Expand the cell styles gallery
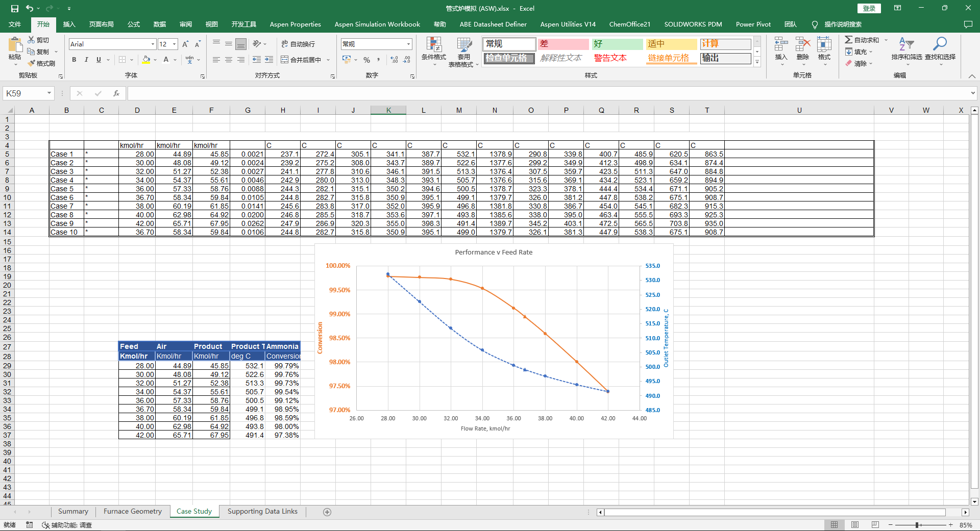Image resolution: width=980 pixels, height=531 pixels. pyautogui.click(x=757, y=62)
